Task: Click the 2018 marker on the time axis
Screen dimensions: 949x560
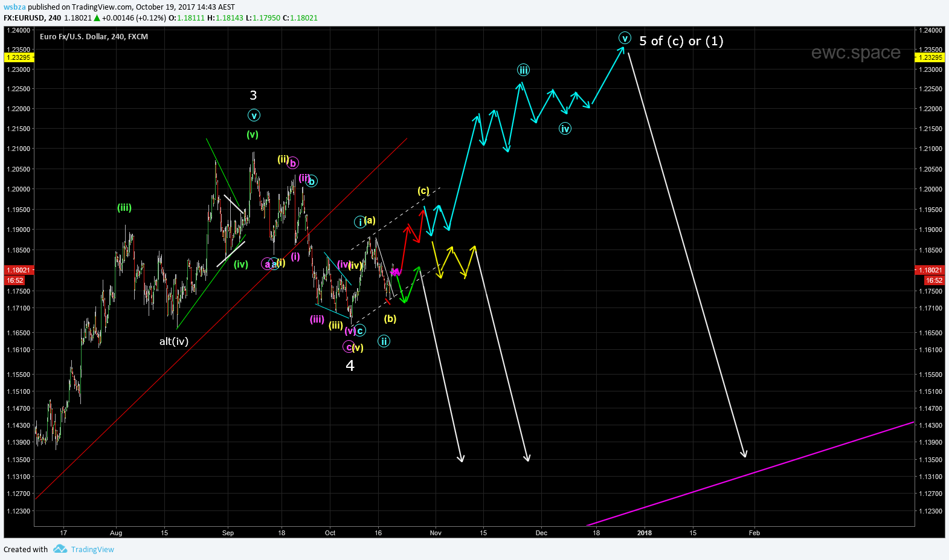Action: pos(645,533)
